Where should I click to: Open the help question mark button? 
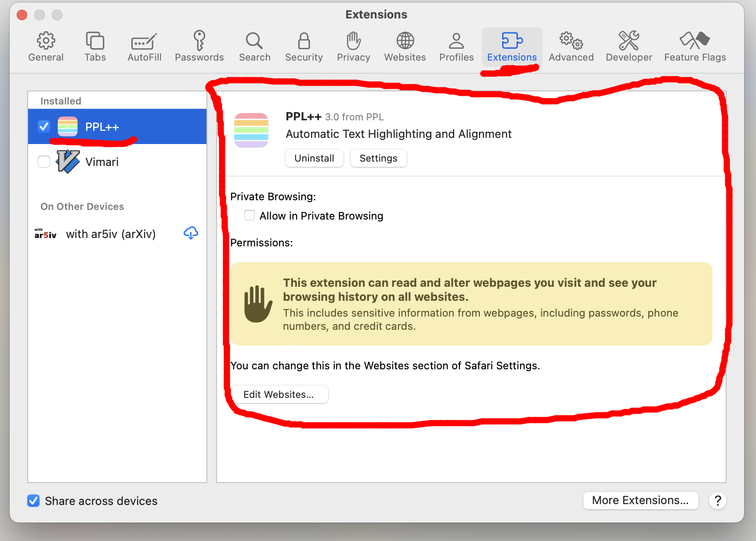pos(718,500)
